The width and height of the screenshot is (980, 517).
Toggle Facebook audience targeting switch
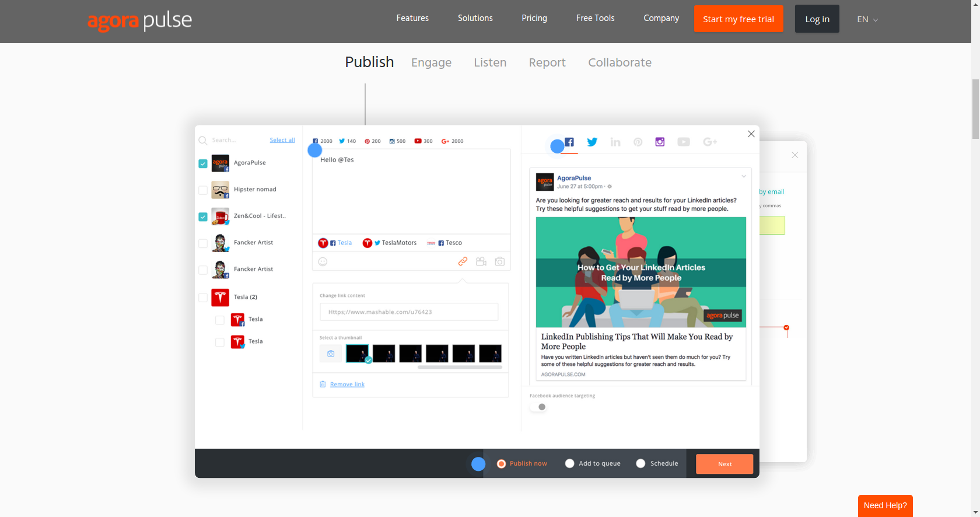click(x=538, y=407)
